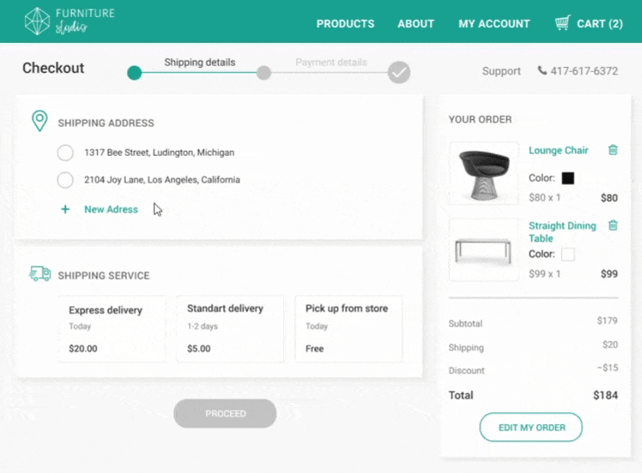Click the black color swatch for Lounge Chair
The height and width of the screenshot is (473, 642).
(568, 178)
